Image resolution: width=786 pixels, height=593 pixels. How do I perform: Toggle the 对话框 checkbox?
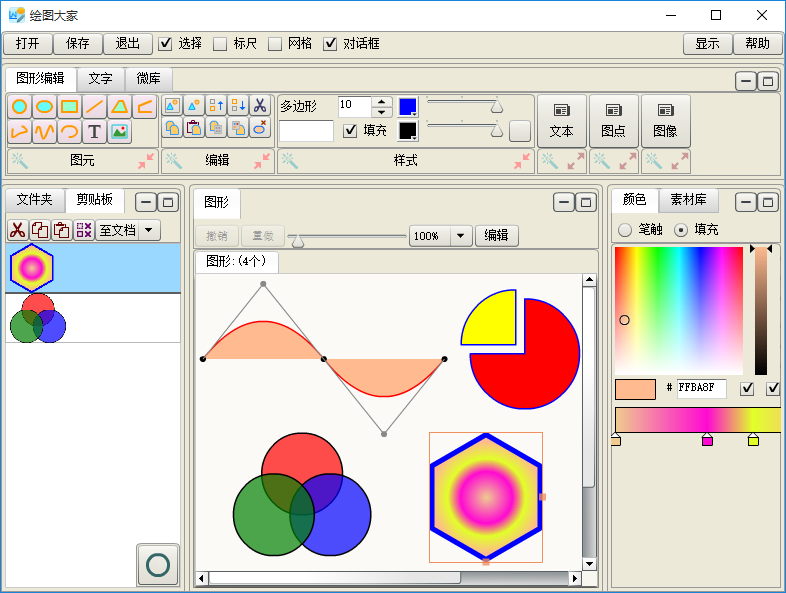tap(330, 44)
